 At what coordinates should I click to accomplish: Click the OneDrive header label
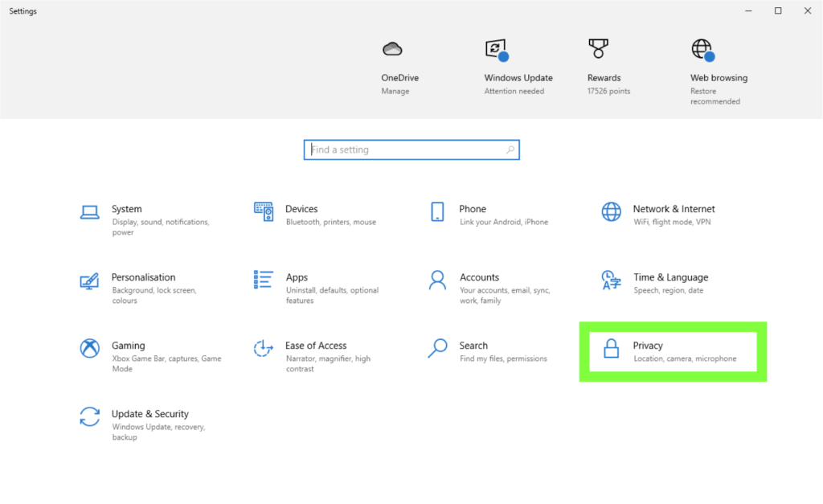pyautogui.click(x=400, y=78)
